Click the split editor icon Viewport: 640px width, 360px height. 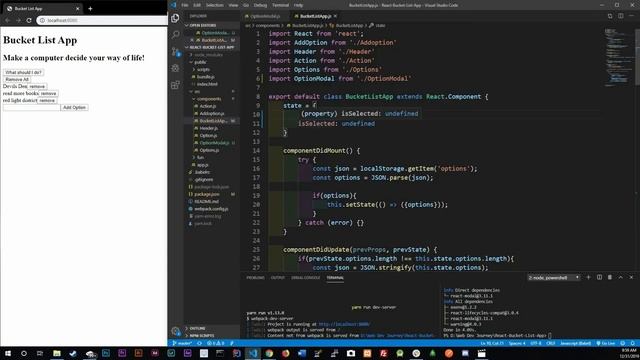point(621,16)
